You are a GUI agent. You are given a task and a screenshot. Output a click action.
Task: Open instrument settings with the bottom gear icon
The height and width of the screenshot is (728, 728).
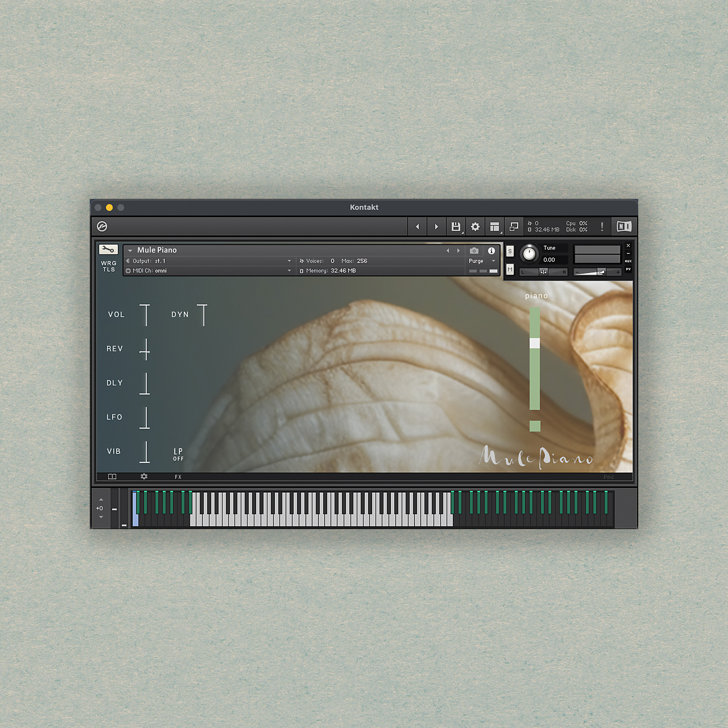coord(144,477)
